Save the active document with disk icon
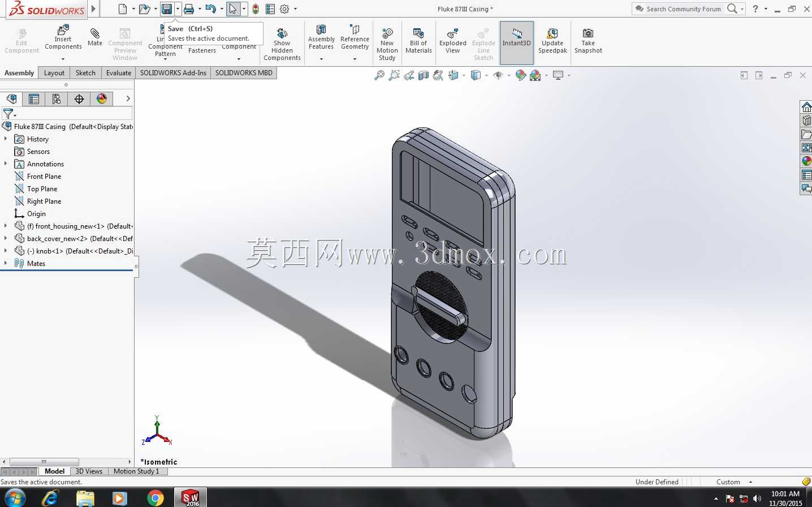The height and width of the screenshot is (507, 812). click(167, 9)
